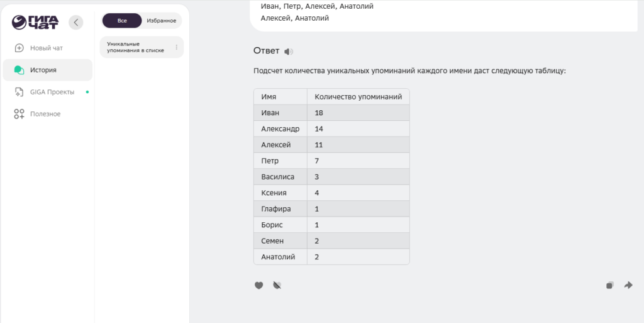Copy the answer with the copy icon
Image resolution: width=644 pixels, height=323 pixels.
609,285
